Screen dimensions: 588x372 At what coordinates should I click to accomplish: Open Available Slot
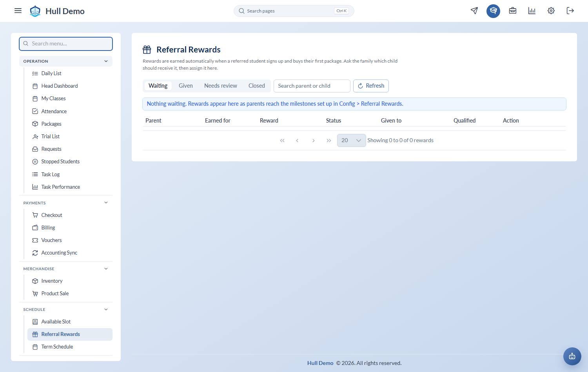coord(70,321)
